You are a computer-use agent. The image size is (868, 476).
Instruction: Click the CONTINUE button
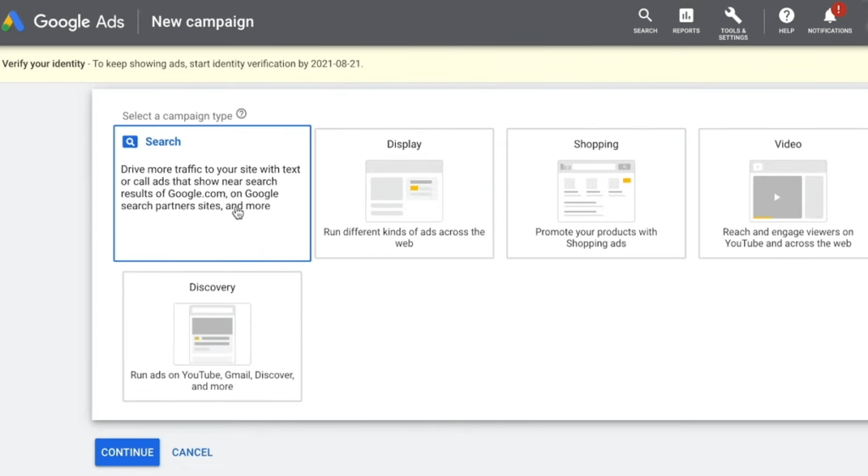127,452
